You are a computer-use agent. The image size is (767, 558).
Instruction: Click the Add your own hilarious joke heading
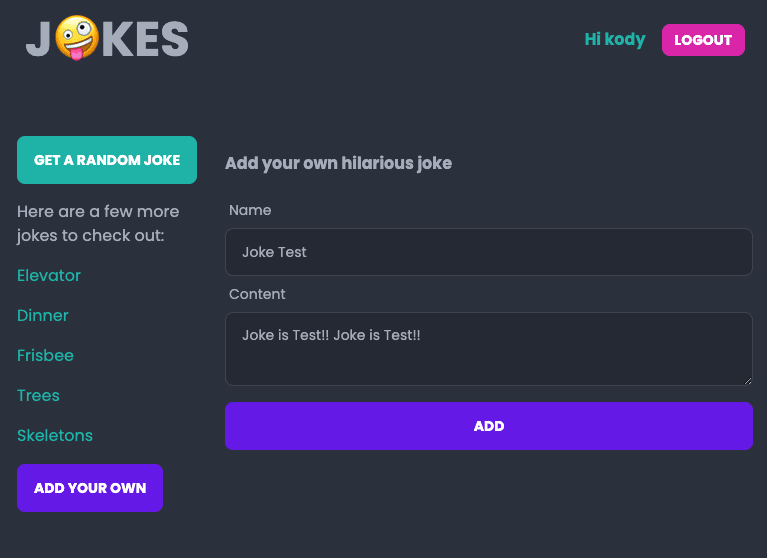(x=338, y=163)
